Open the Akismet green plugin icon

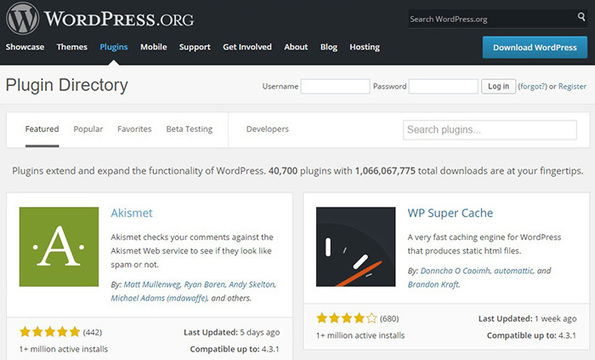59,247
